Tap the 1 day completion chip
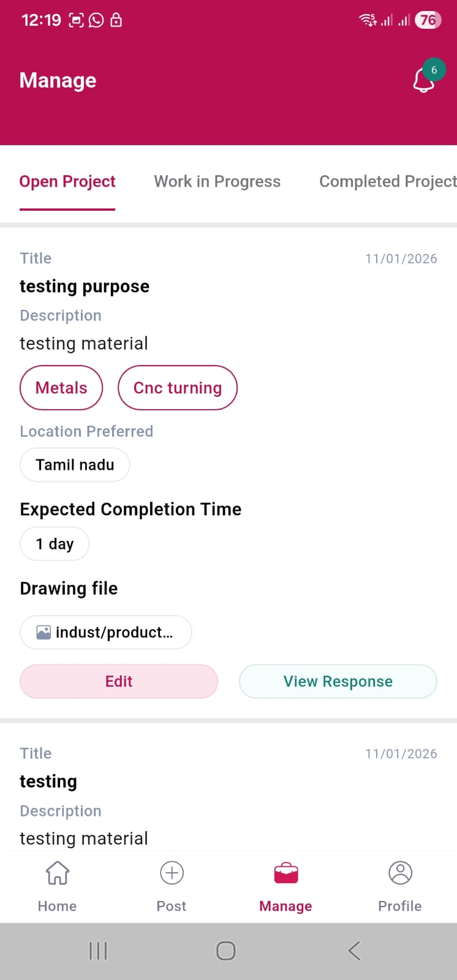The width and height of the screenshot is (457, 980). (x=55, y=544)
